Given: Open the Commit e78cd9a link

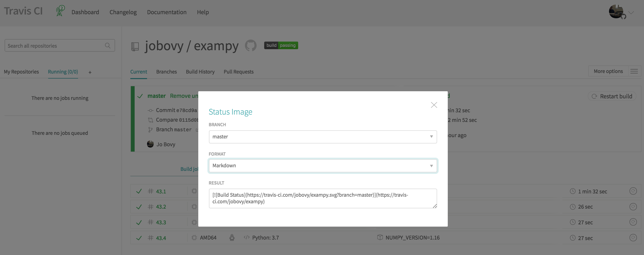Looking at the screenshot, I should [176, 110].
